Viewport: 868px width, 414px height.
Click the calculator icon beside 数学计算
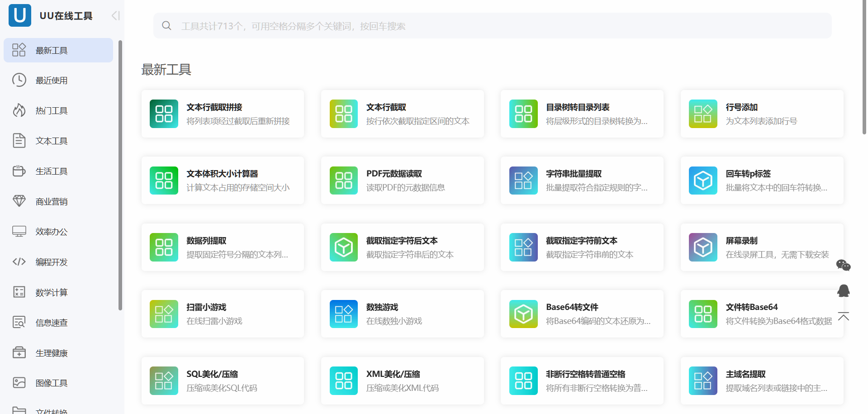(19, 292)
